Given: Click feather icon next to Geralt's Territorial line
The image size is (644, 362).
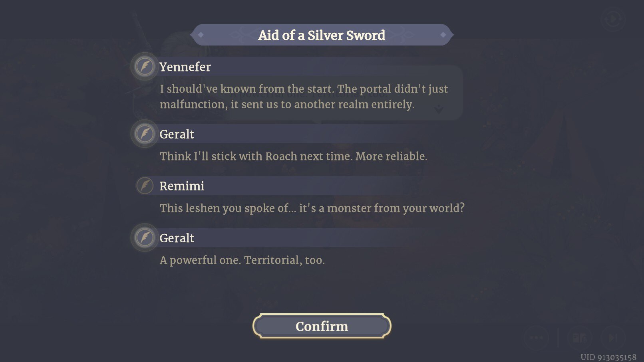Looking at the screenshot, I should point(145,237).
